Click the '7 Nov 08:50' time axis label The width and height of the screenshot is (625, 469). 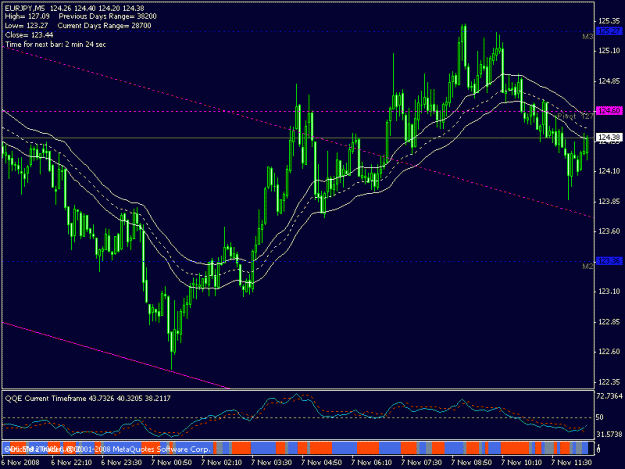tap(472, 463)
